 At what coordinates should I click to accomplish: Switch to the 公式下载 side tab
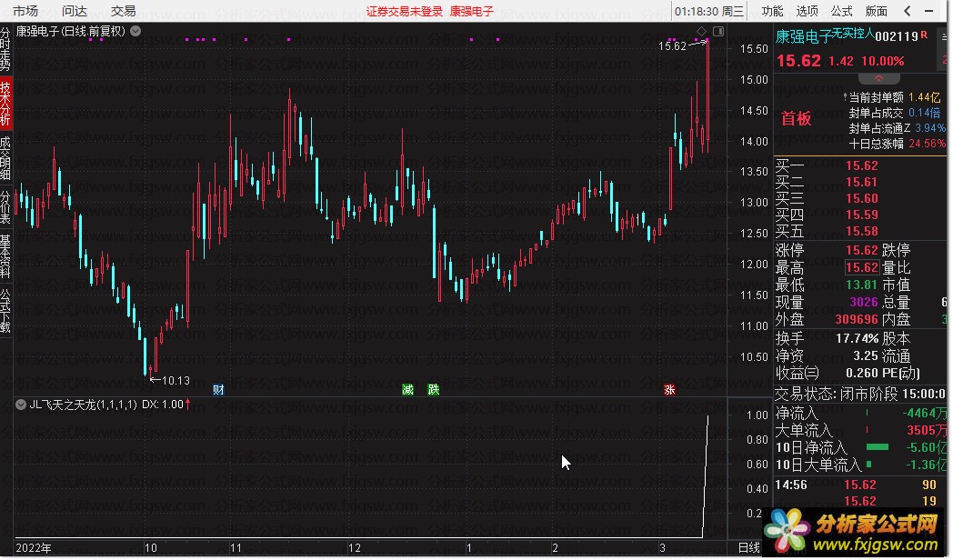[x=5, y=310]
